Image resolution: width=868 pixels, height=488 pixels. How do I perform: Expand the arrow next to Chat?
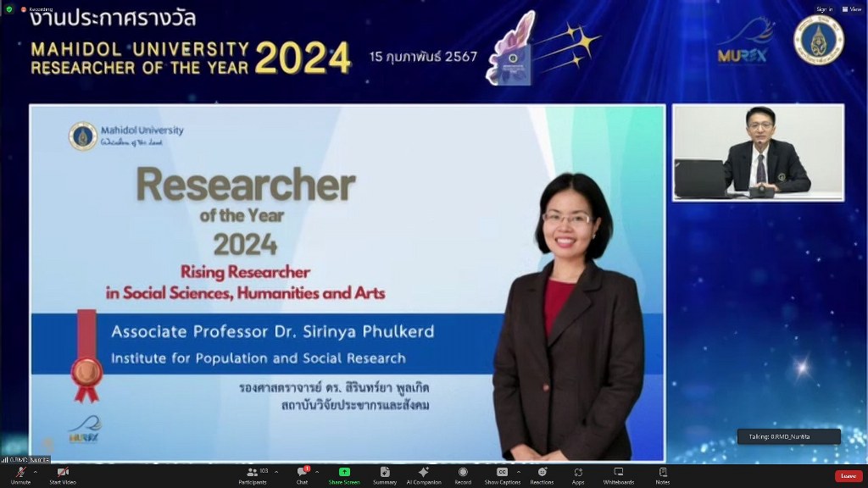click(x=317, y=473)
